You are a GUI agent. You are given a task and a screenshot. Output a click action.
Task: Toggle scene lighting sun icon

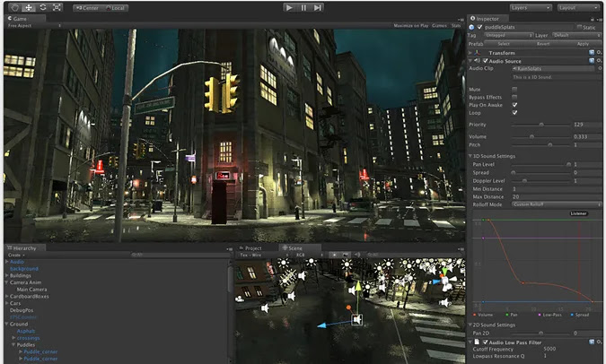[335, 256]
